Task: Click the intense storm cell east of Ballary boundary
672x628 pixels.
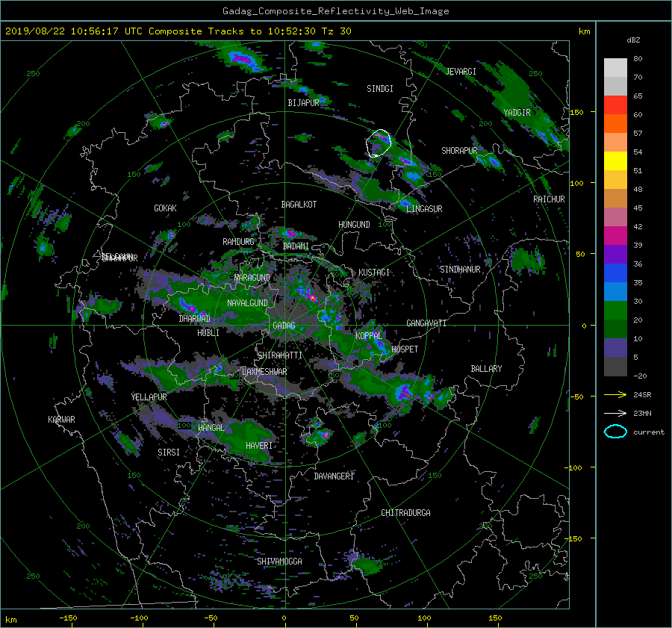Action: click(x=404, y=393)
